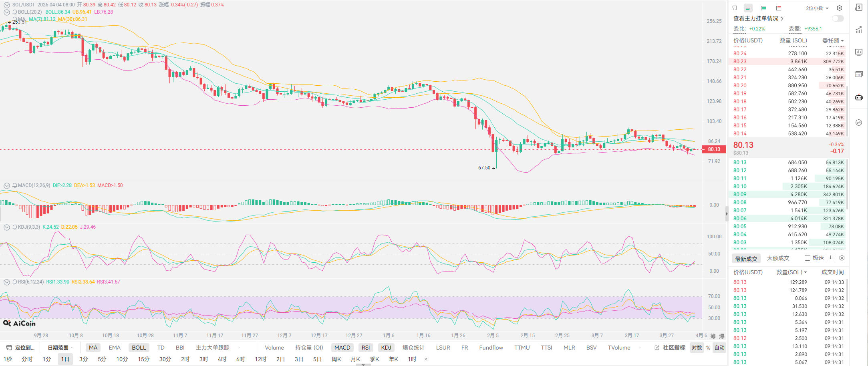Image resolution: width=868 pixels, height=366 pixels.
Task: Collapse the RSI(6,12,24) indicator panel
Action: (x=7, y=282)
